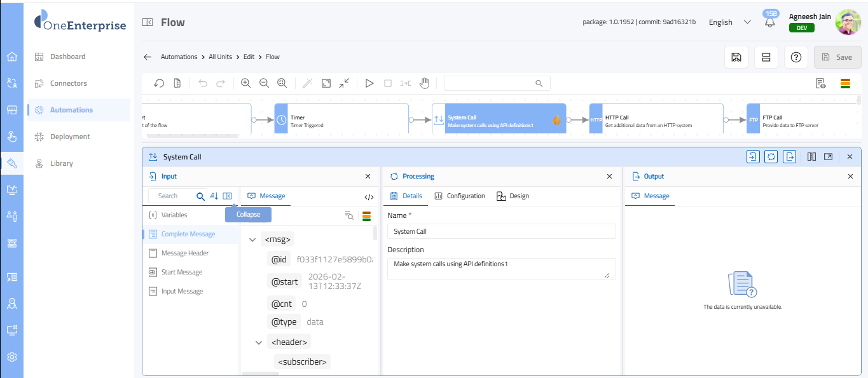
Task: Toggle the Processing panel button in header
Action: coord(771,157)
